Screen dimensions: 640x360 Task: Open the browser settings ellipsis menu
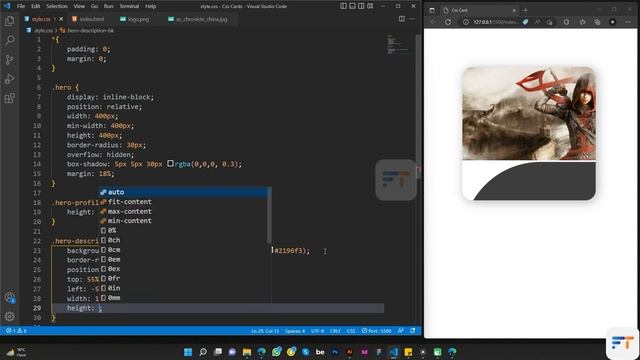628,22
